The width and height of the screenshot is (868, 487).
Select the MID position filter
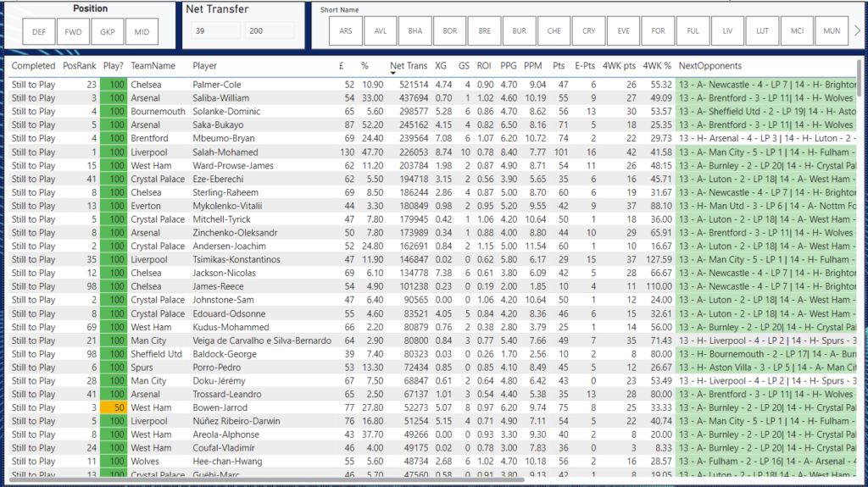(142, 31)
